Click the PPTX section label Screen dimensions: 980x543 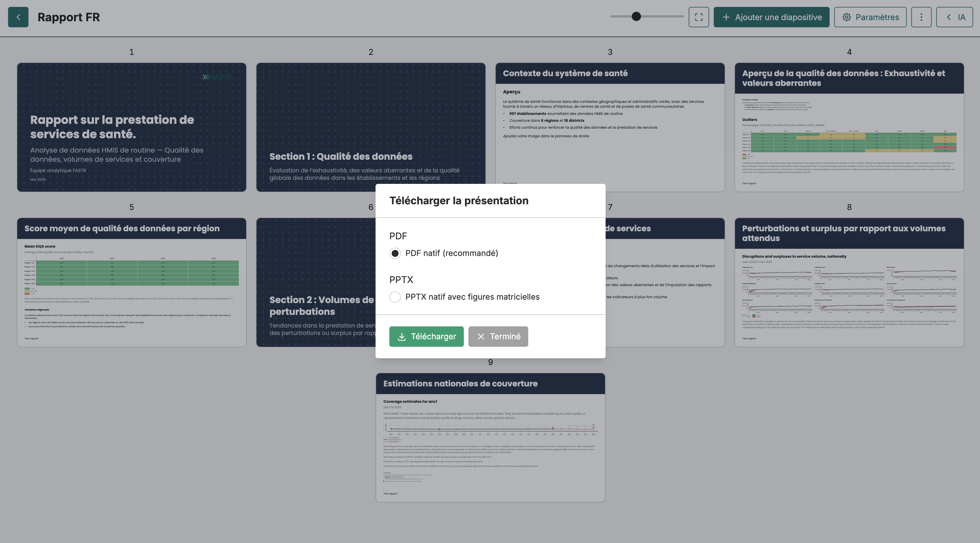[401, 280]
